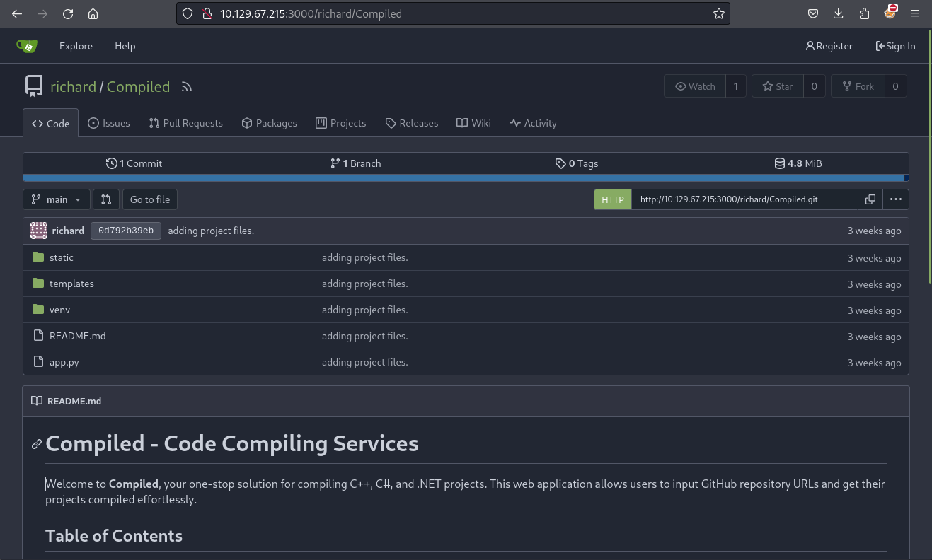Click the insecure connection padlock icon
Viewport: 932px width, 560px height.
(207, 13)
